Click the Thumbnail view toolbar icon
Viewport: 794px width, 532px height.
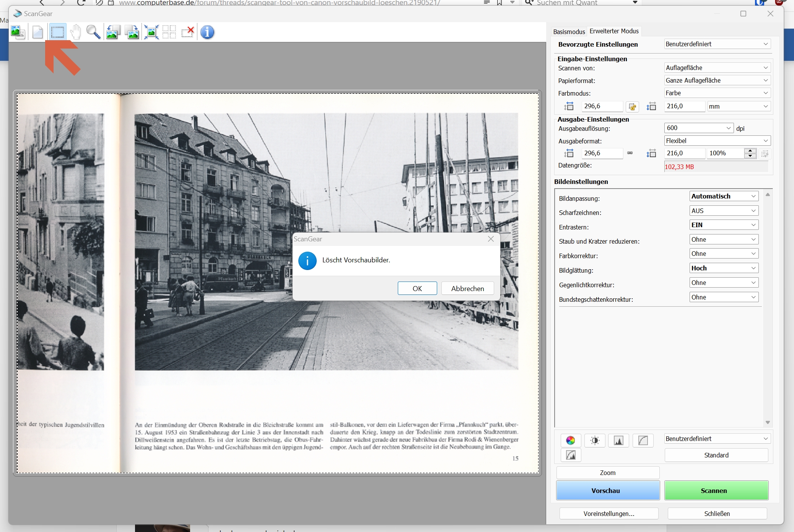pyautogui.click(x=18, y=32)
